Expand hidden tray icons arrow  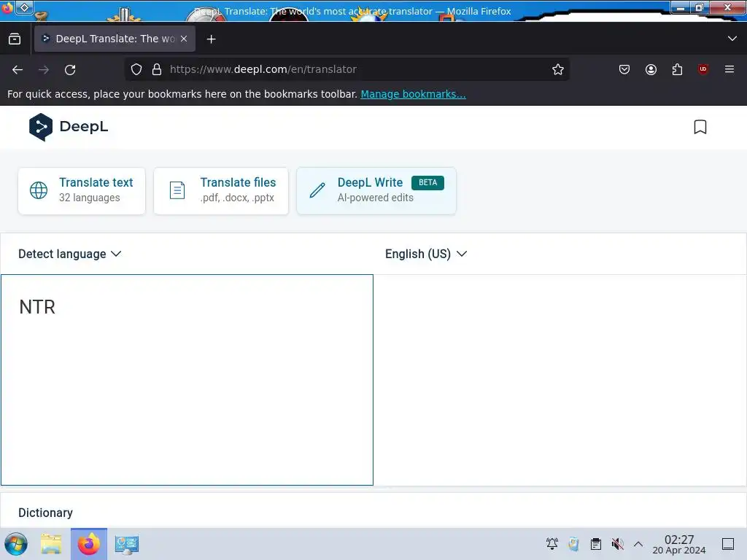[x=638, y=544]
